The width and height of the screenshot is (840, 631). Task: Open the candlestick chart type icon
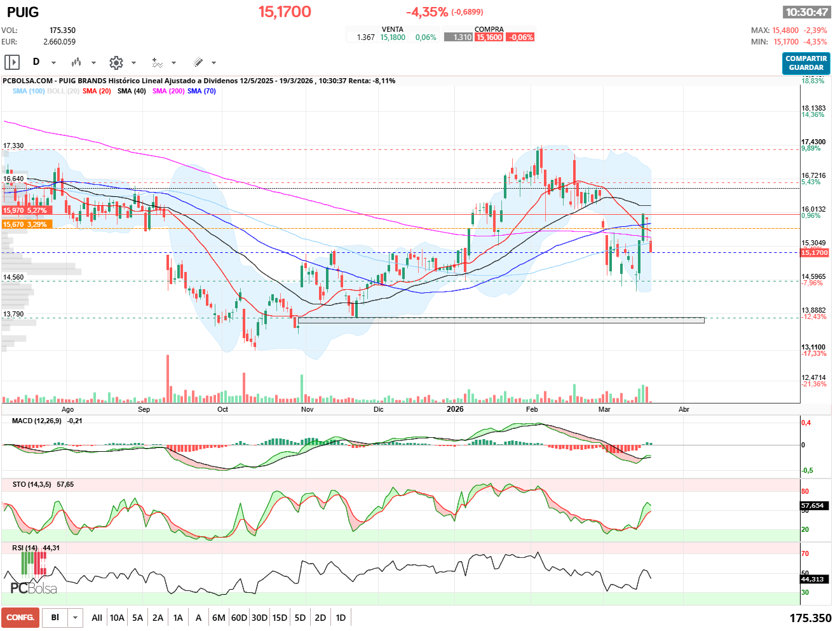tap(76, 62)
